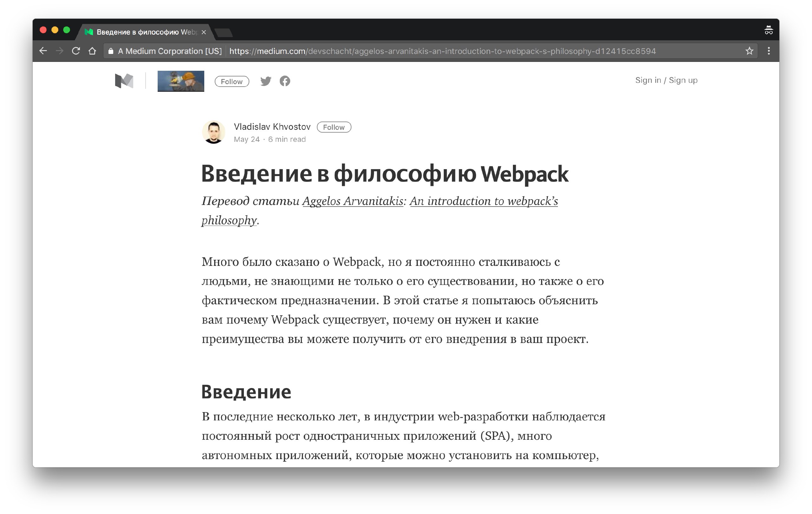Follow the publication in the header
The image size is (812, 514).
click(x=232, y=81)
